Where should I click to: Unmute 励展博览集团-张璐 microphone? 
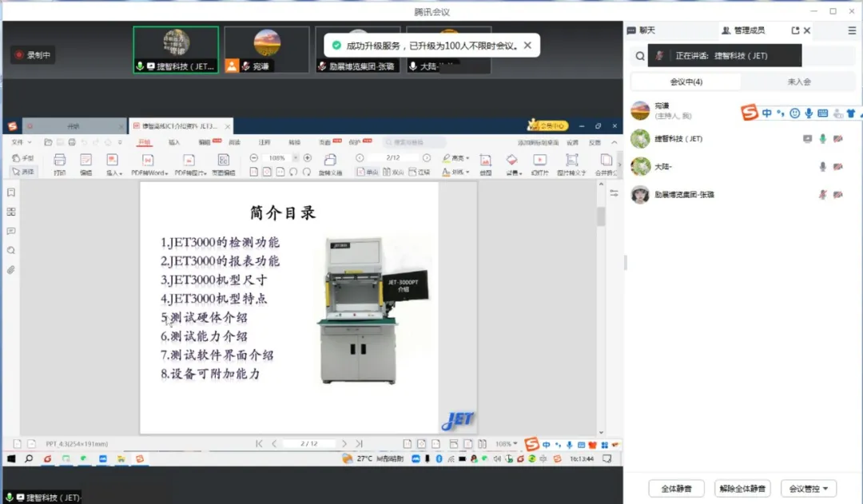[823, 194]
